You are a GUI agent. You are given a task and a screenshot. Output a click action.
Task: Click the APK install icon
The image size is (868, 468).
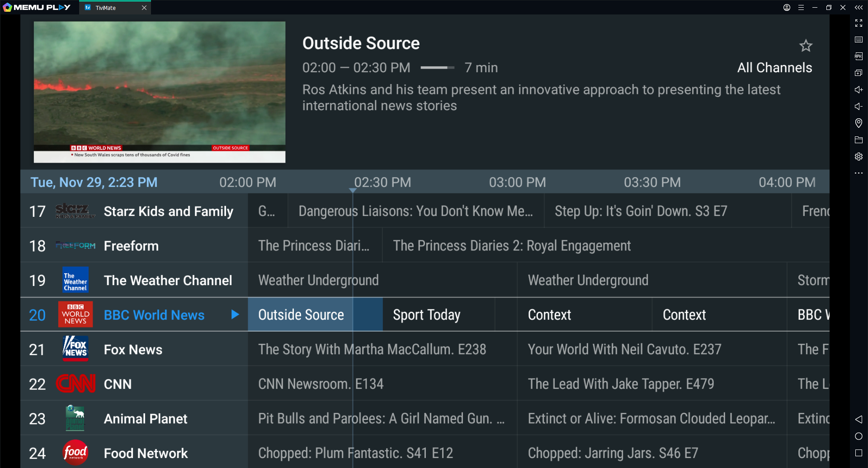click(x=859, y=56)
